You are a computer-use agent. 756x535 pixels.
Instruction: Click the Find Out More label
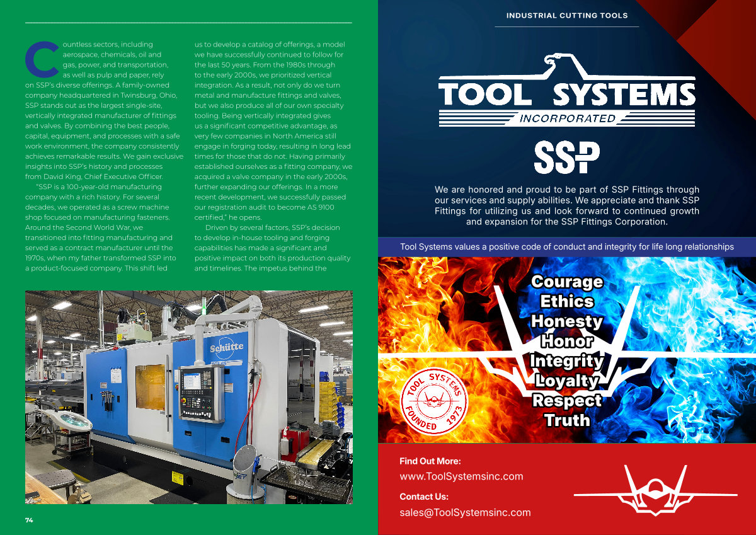430,461
